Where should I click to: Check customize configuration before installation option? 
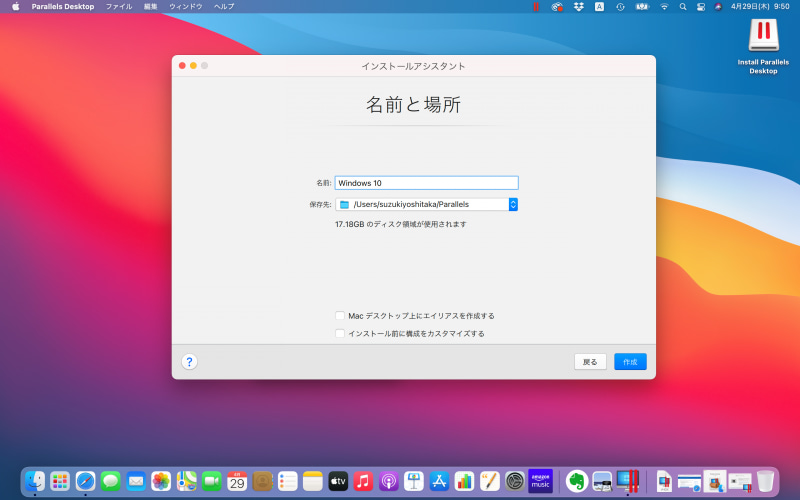pyautogui.click(x=340, y=334)
